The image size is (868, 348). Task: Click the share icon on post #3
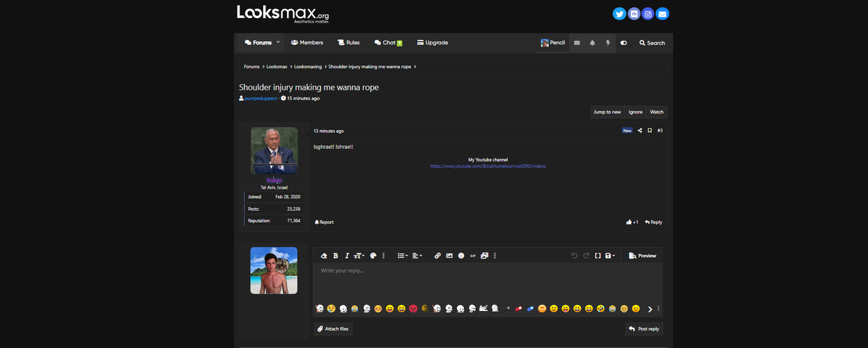pos(640,131)
